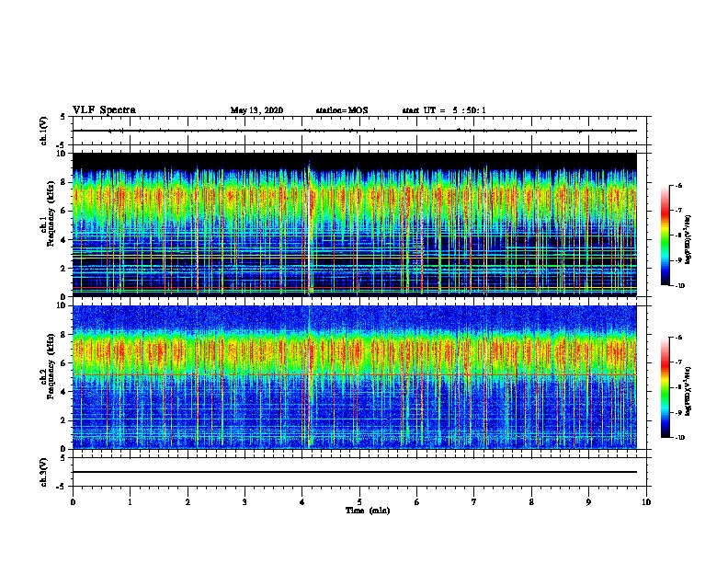Click time axis tick label "1"
This screenshot has width=728, height=563.
130,502
